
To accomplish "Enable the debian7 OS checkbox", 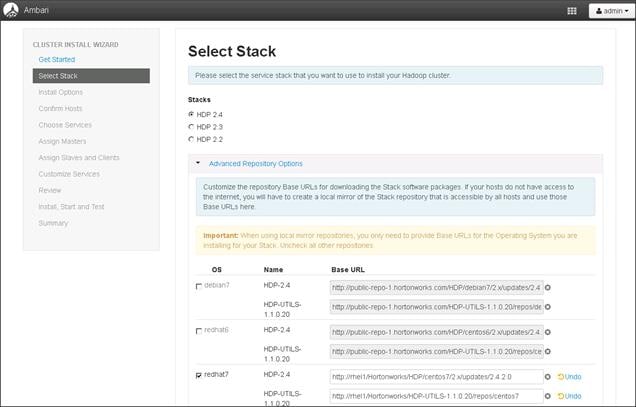I will 199,286.
